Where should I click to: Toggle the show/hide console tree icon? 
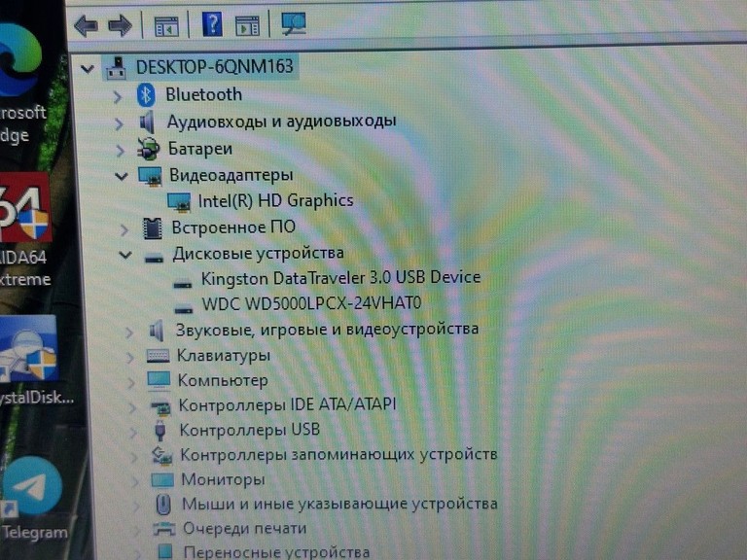point(166,26)
